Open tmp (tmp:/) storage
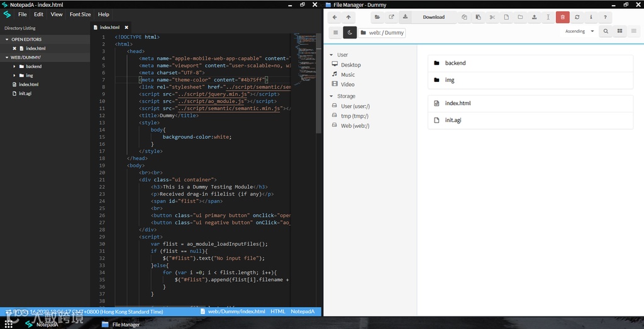This screenshot has height=329, width=644. pyautogui.click(x=350, y=116)
